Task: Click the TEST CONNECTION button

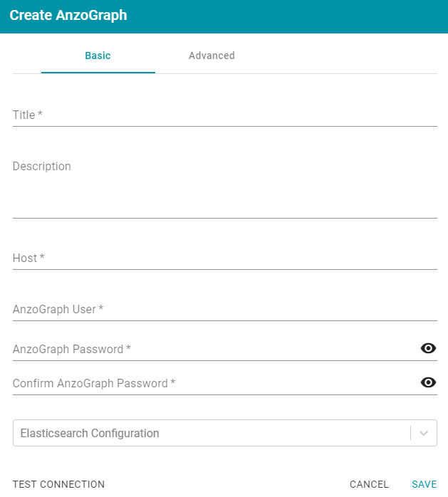Action: point(58,484)
